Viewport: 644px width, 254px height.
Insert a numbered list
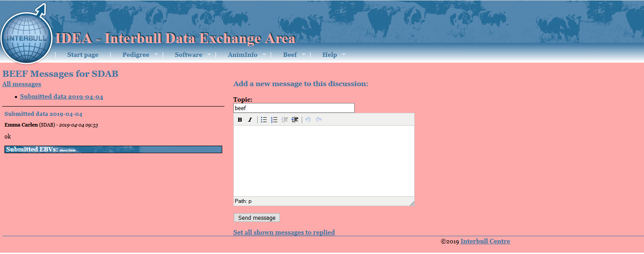(274, 120)
